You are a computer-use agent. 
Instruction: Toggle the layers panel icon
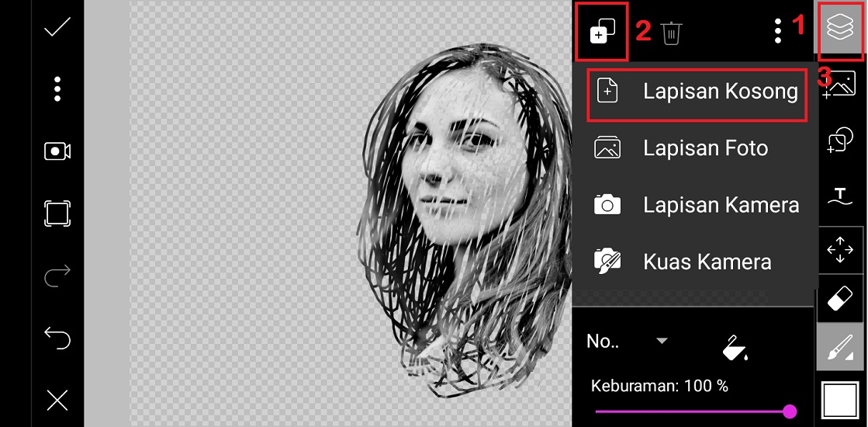(x=840, y=28)
